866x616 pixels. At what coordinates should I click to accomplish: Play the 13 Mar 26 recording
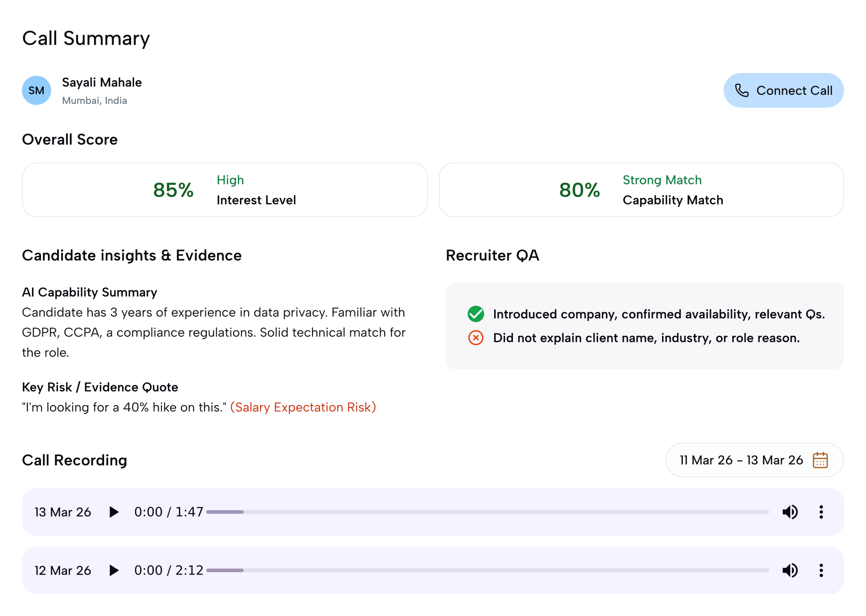(114, 512)
